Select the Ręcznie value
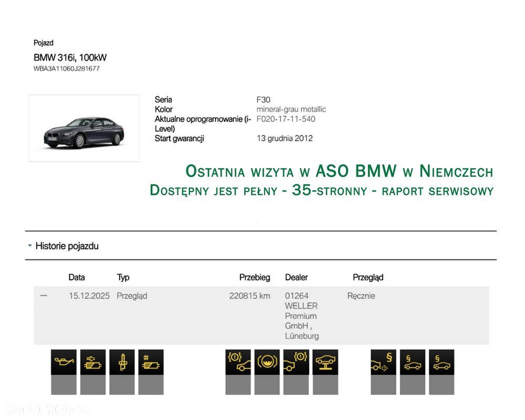Image resolution: width=525 pixels, height=420 pixels. click(x=361, y=296)
